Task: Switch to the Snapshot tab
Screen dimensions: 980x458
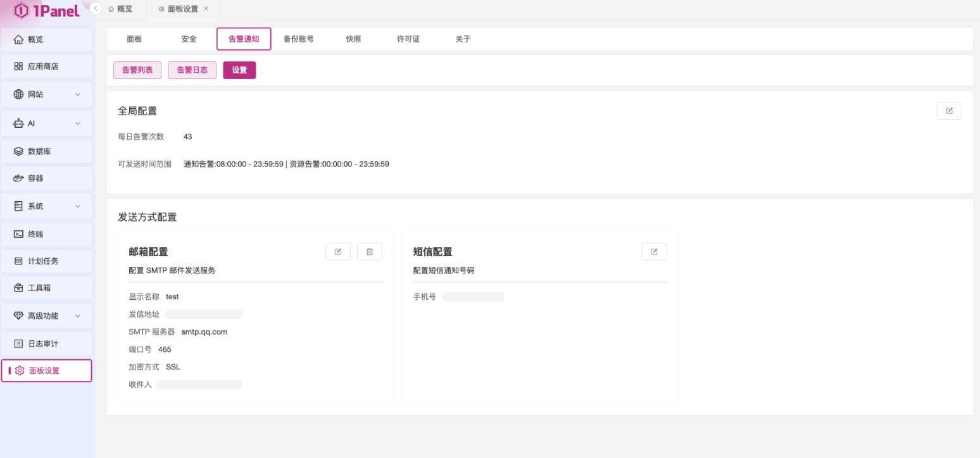Action: [353, 39]
